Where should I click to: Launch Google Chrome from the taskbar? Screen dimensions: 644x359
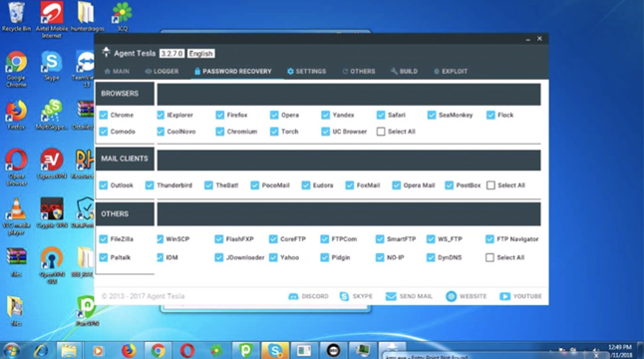(x=158, y=350)
